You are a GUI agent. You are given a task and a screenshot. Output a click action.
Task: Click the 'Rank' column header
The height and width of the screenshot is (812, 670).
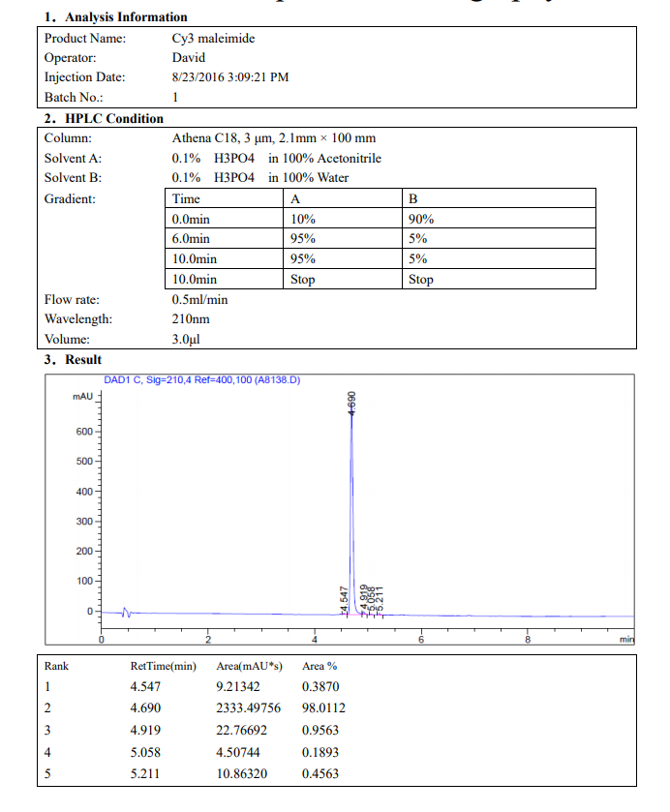(x=56, y=666)
